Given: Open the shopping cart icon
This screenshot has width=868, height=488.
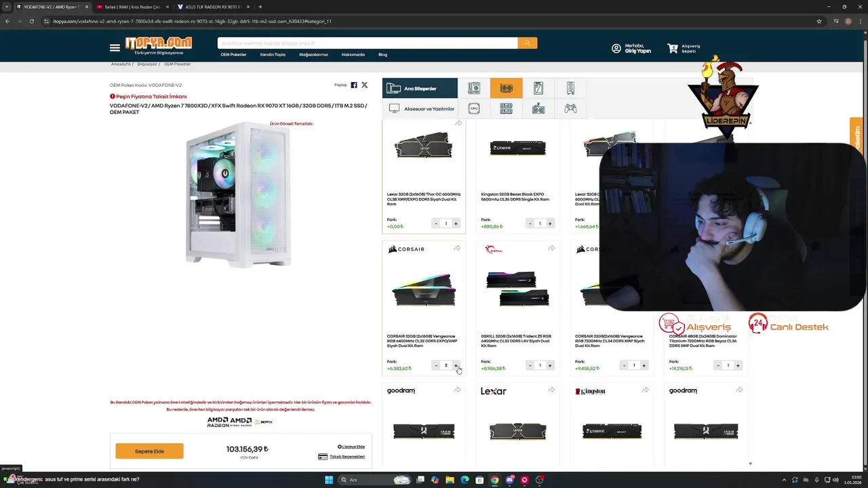Looking at the screenshot, I should 673,49.
